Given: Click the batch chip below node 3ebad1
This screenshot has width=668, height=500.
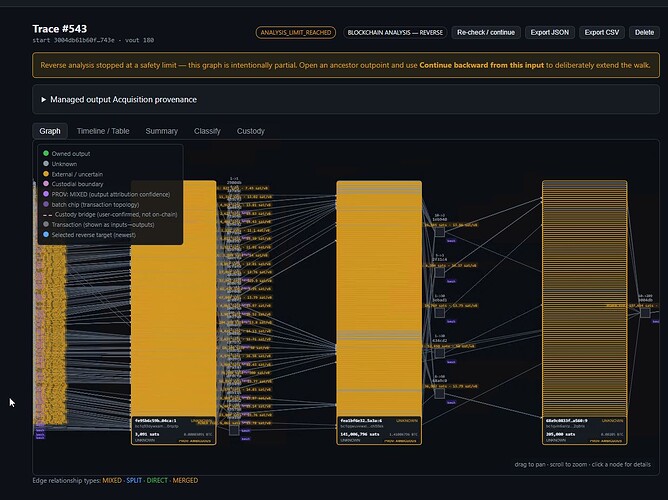Looking at the screenshot, I should point(451,322).
